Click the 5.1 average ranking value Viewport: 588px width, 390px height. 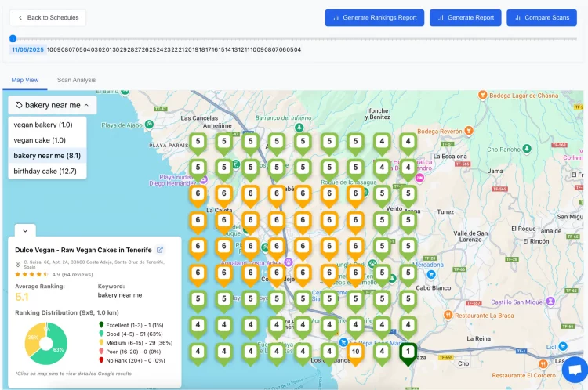click(22, 297)
